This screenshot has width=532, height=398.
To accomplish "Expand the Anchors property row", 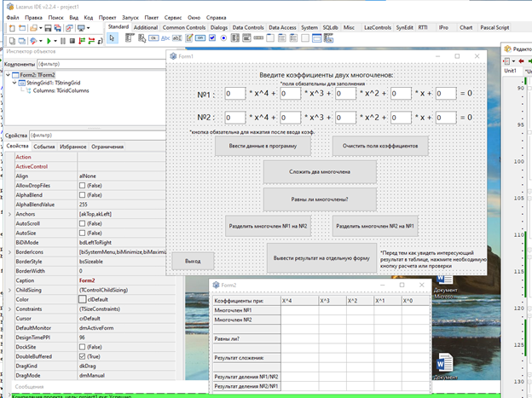I will pyautogui.click(x=9, y=214).
